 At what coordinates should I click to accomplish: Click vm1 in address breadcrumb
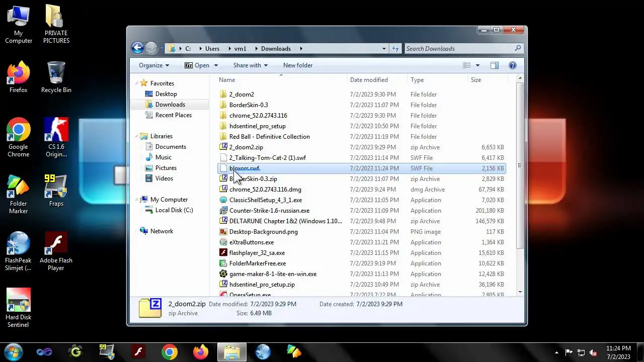[240, 49]
